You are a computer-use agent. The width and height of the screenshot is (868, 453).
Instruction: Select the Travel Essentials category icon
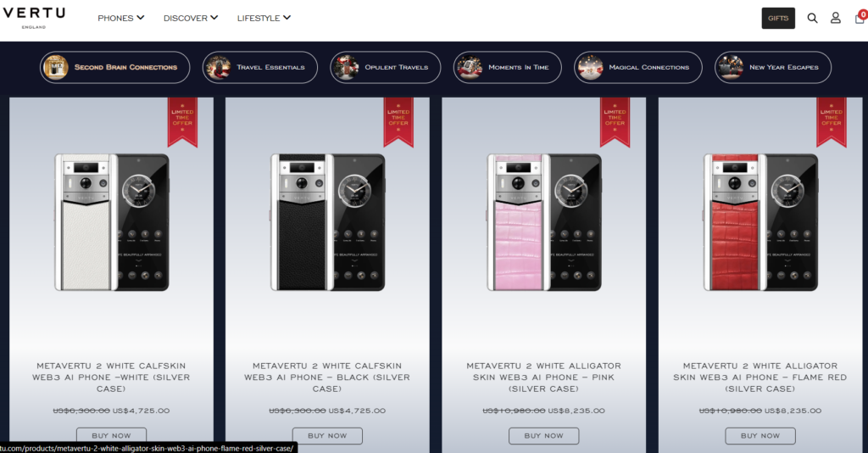pyautogui.click(x=218, y=68)
